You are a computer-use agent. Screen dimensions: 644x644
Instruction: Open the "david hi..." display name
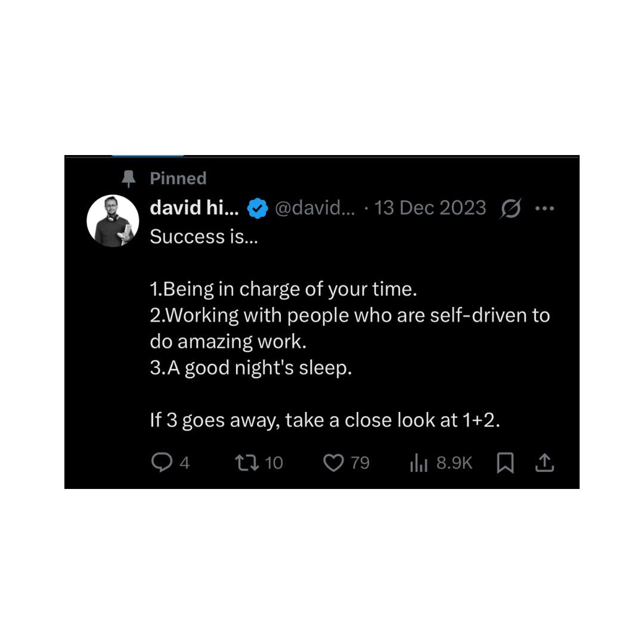click(194, 208)
